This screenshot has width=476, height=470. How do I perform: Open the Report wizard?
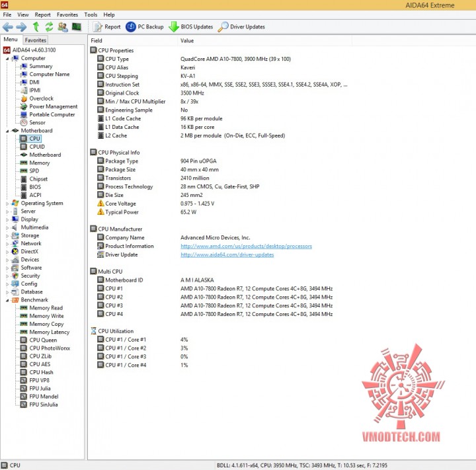(107, 26)
